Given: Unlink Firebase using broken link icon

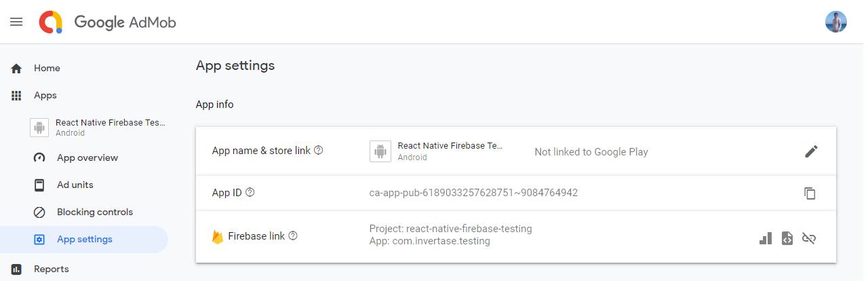Looking at the screenshot, I should [808, 238].
